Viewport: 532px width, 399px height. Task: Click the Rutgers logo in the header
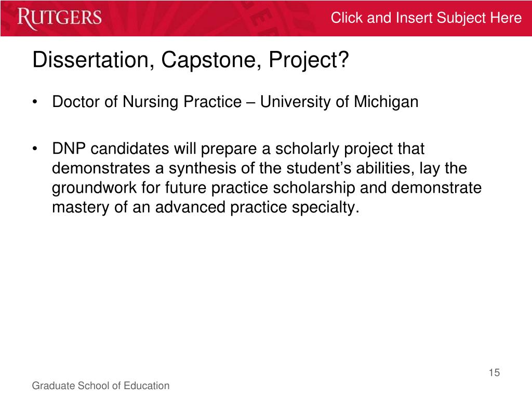[x=59, y=18]
